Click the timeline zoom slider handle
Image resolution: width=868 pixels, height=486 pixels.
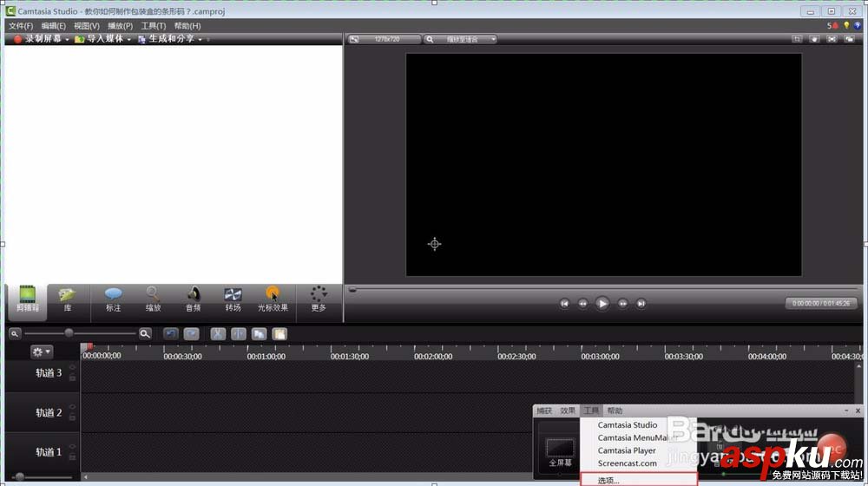69,332
